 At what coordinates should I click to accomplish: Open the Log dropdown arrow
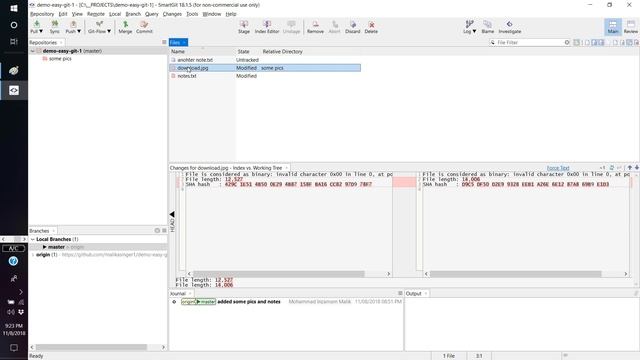(474, 31)
